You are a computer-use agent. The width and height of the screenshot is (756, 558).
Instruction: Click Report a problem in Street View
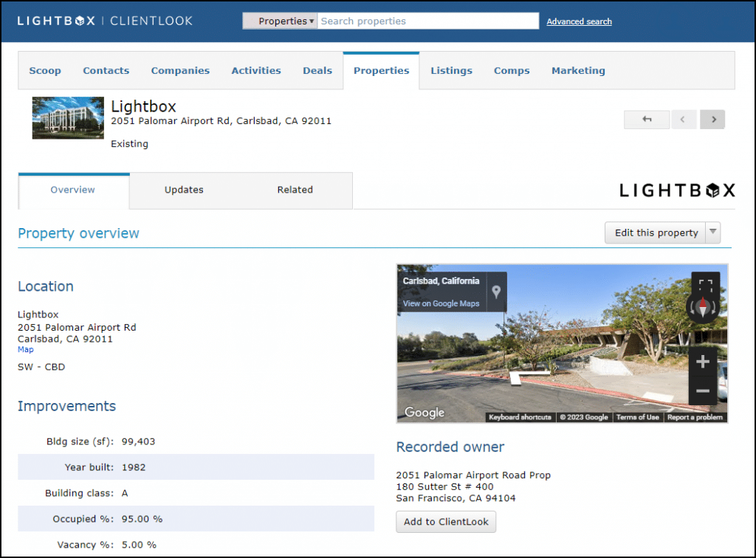695,417
